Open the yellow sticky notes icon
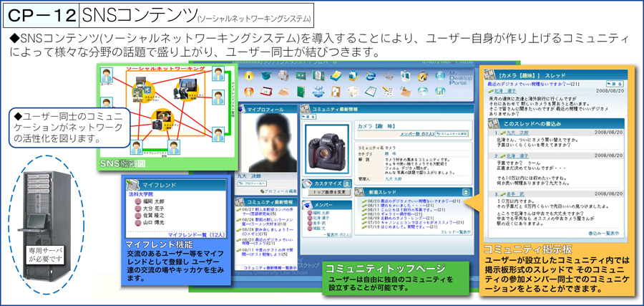 336,76
